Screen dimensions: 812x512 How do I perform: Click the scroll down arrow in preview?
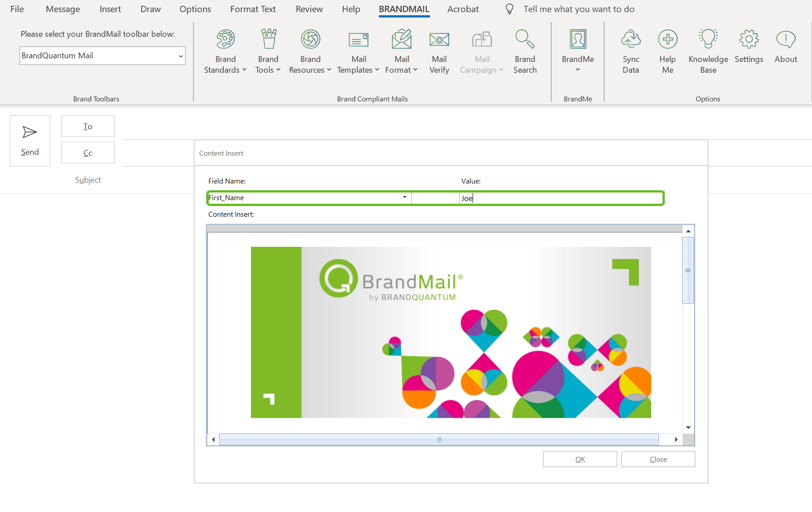(688, 428)
